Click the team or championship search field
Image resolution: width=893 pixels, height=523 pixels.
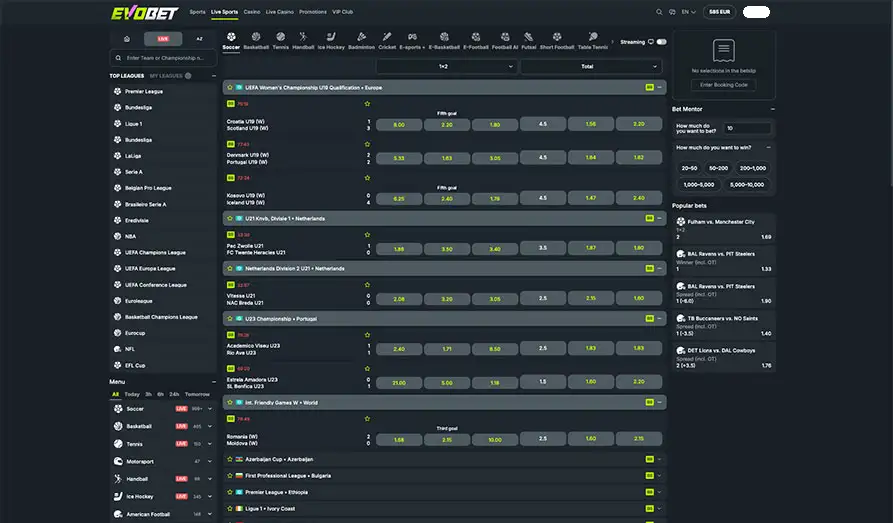click(163, 58)
